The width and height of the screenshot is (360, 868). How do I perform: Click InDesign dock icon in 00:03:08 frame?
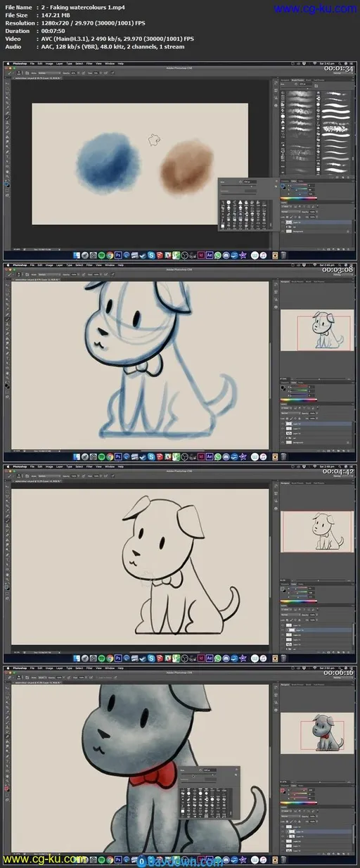click(201, 457)
